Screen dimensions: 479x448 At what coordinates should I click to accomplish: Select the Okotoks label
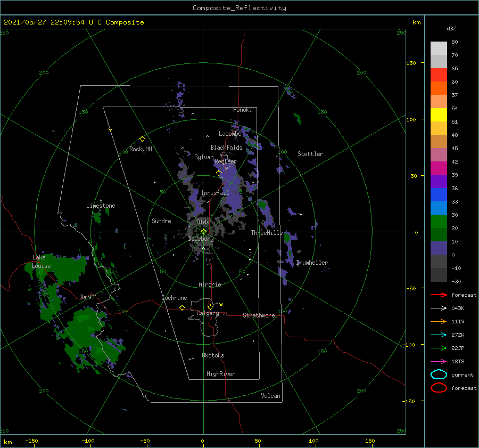tap(213, 355)
